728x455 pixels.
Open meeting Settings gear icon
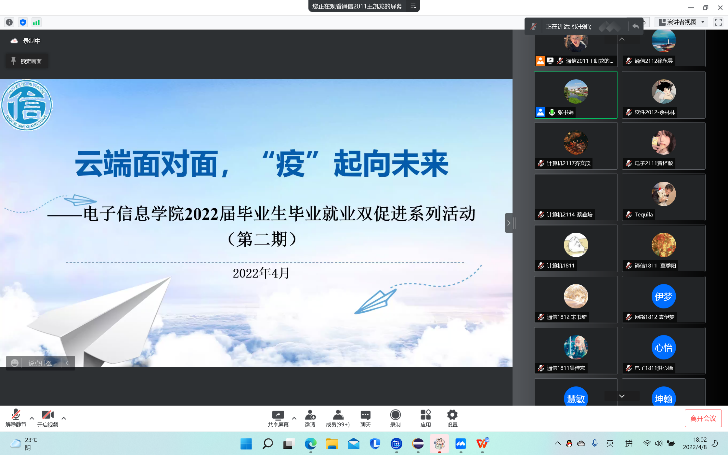coord(452,416)
